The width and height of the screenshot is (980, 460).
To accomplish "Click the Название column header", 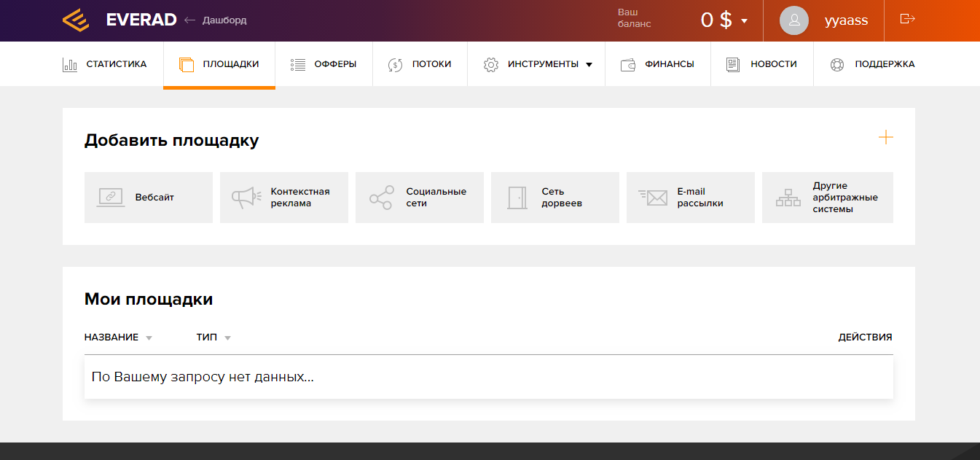I will (111, 338).
